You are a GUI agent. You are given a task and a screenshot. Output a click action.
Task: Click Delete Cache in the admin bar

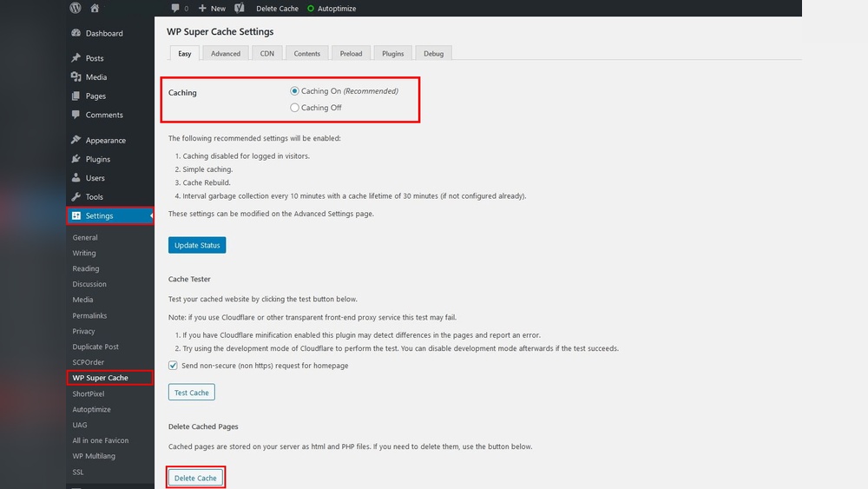pyautogui.click(x=277, y=9)
